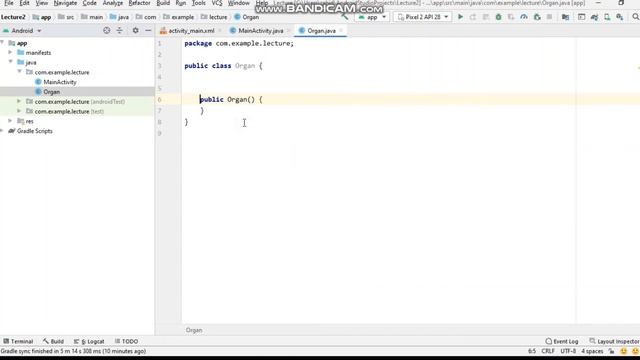Viewport: 640px width, 360px height.
Task: Run the app with the green Run button
Action: pos(460,17)
